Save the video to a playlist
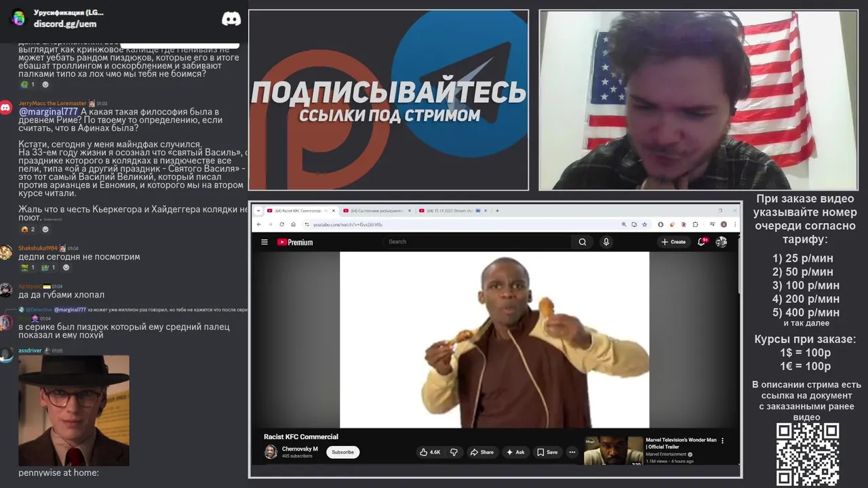Screen dimensions: 868x488 click(x=547, y=452)
